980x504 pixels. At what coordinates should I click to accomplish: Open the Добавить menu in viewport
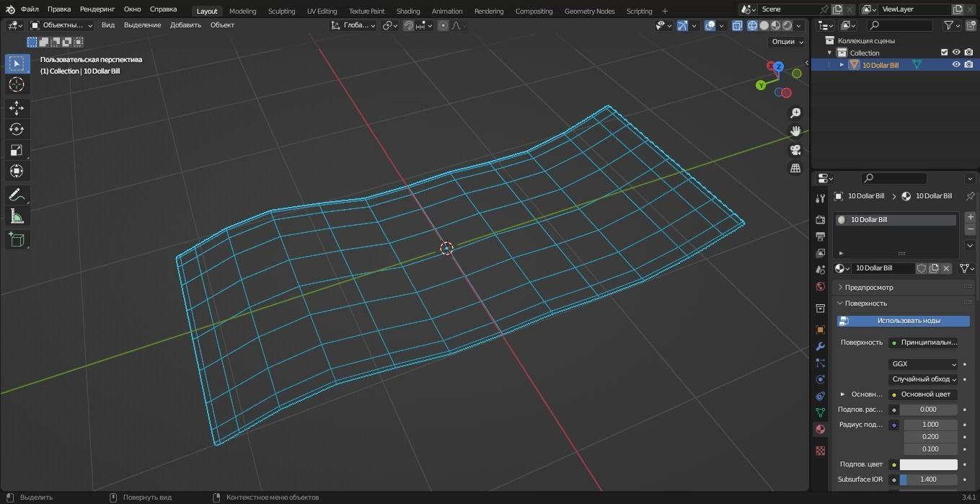pyautogui.click(x=185, y=25)
